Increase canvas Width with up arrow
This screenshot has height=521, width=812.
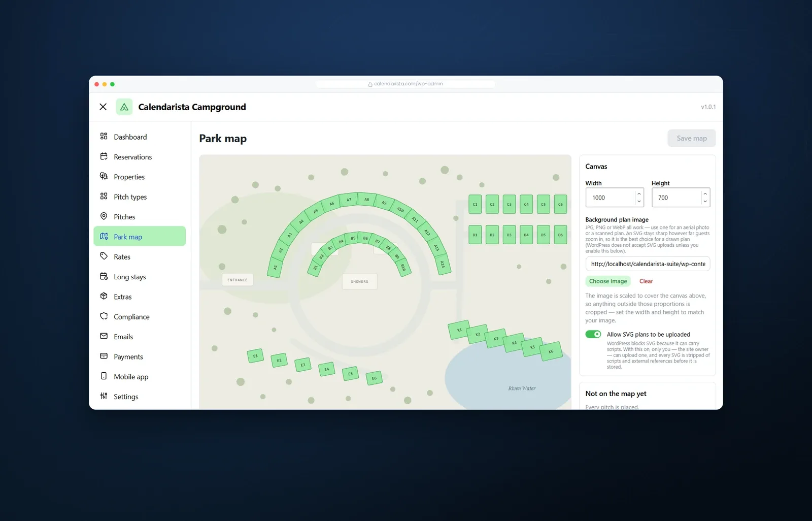pyautogui.click(x=639, y=193)
